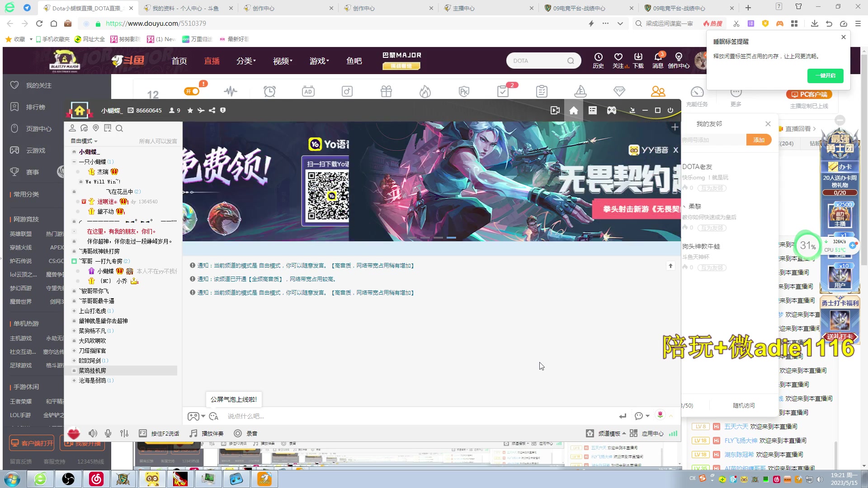Go to 首页 in Douyu navigation

click(x=179, y=61)
